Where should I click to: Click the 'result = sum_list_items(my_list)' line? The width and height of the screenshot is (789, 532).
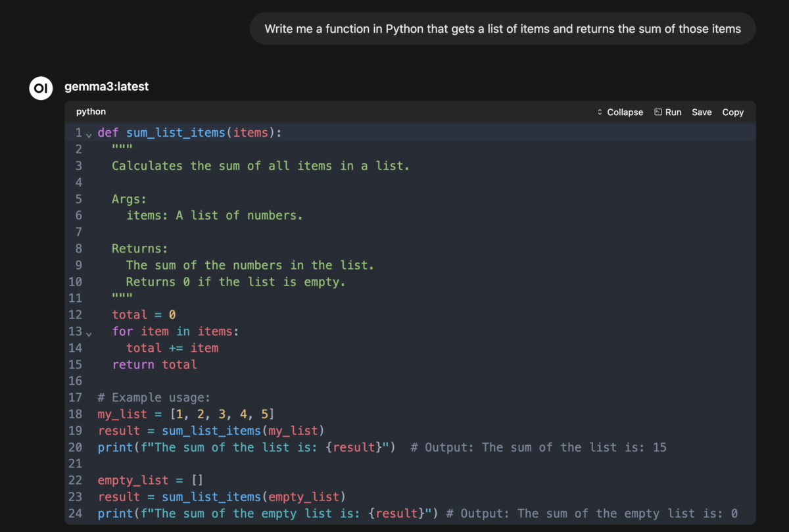pos(211,431)
